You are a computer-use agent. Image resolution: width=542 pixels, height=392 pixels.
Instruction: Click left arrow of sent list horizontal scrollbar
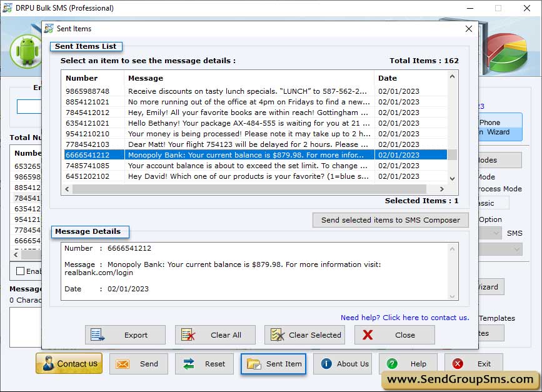pyautogui.click(x=67, y=189)
